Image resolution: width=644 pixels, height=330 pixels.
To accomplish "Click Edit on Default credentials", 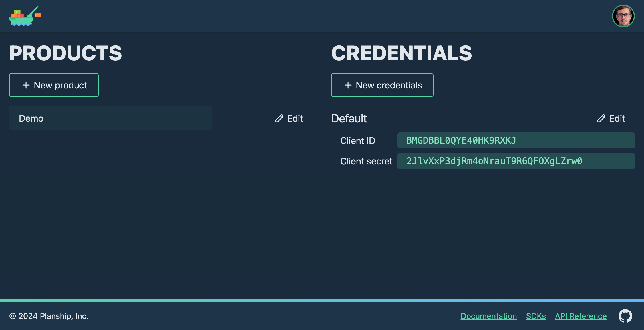I will point(611,118).
